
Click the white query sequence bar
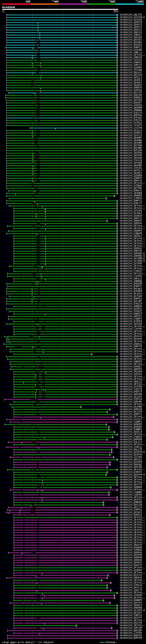[60, 10]
